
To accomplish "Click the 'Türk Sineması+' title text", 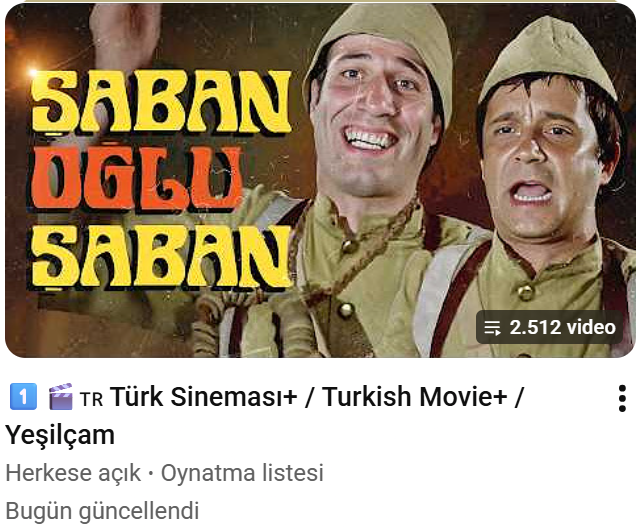I will [203, 397].
